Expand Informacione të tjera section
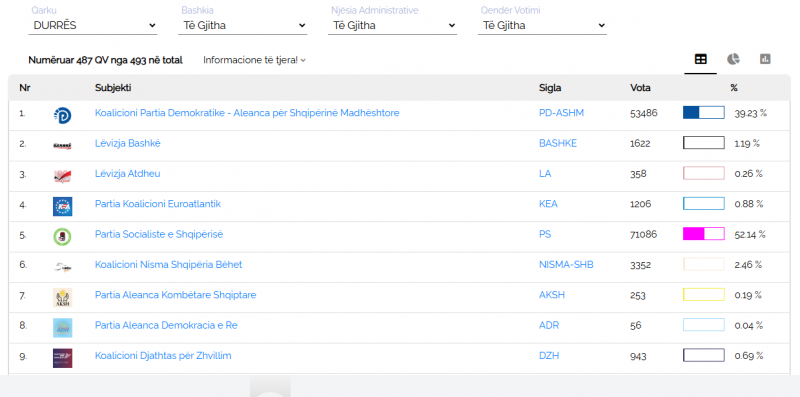This screenshot has width=800, height=397. pyautogui.click(x=254, y=60)
